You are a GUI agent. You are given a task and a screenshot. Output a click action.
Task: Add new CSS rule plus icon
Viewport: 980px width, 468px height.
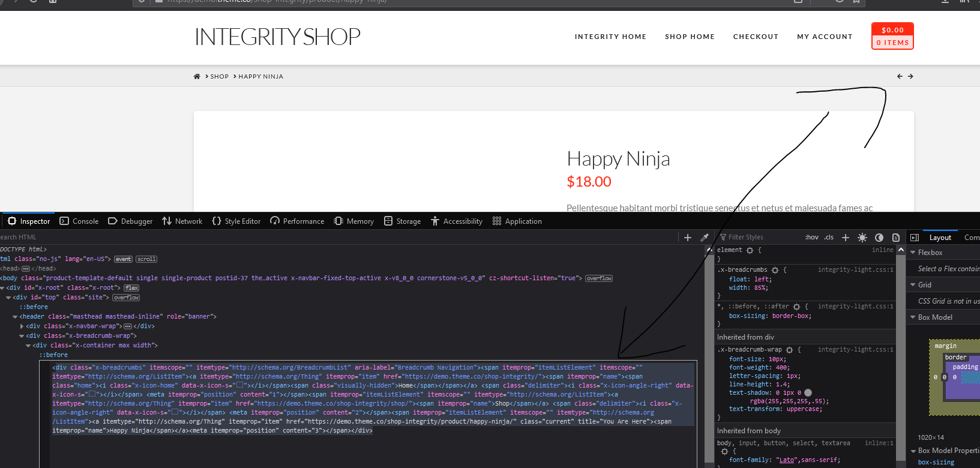coord(846,238)
